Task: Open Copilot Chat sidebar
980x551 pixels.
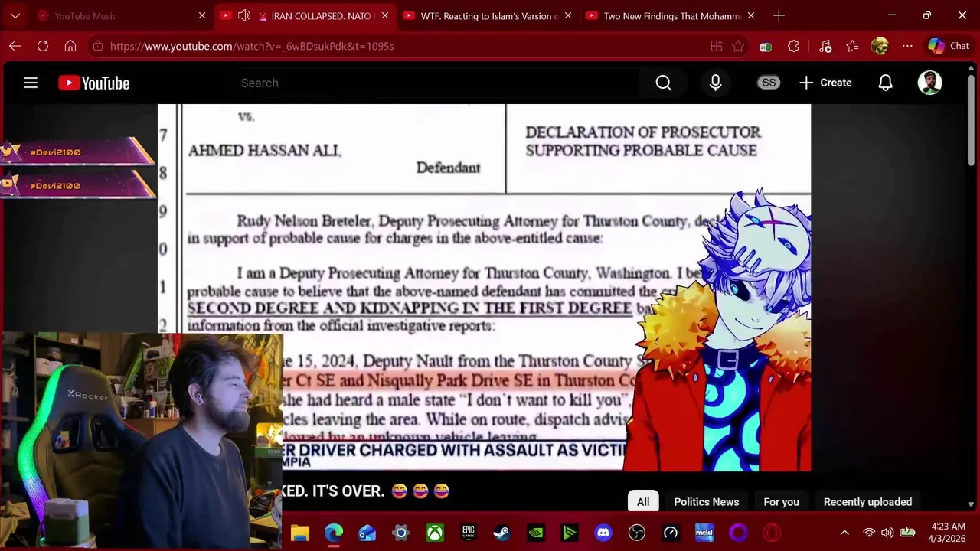Action: 948,46
